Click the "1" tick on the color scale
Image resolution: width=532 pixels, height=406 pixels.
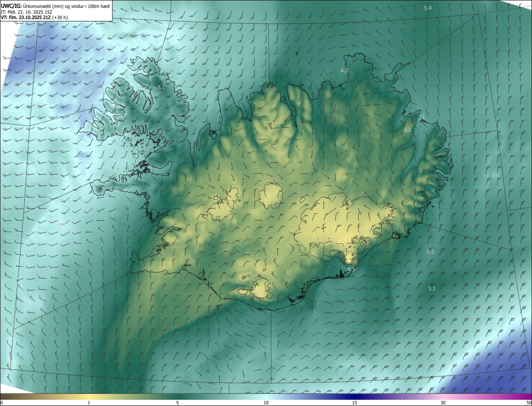click(x=89, y=403)
